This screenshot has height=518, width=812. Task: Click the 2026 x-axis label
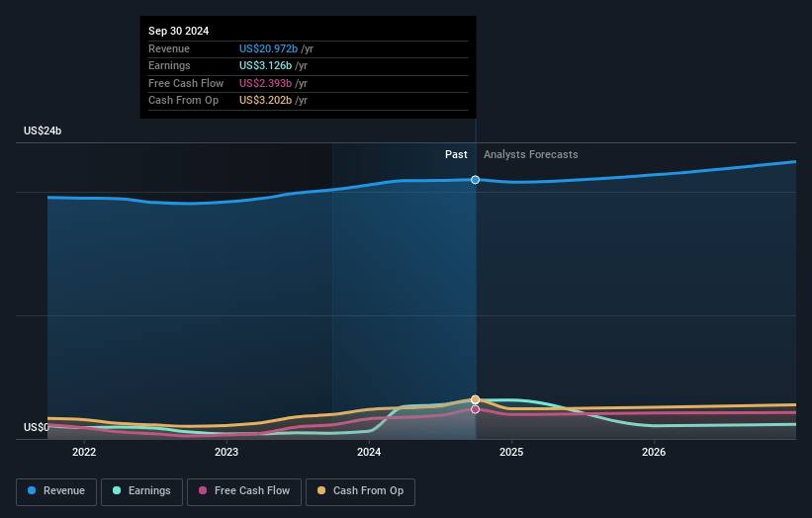[654, 452]
